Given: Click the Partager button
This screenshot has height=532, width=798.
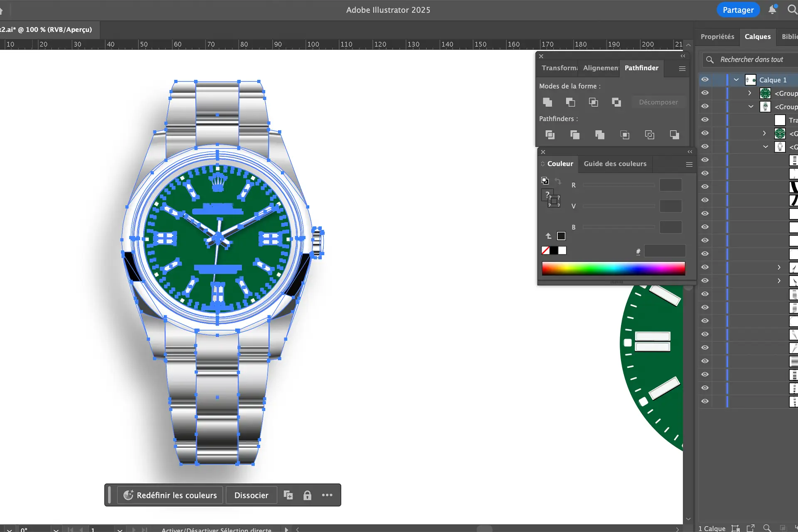Looking at the screenshot, I should pos(738,10).
